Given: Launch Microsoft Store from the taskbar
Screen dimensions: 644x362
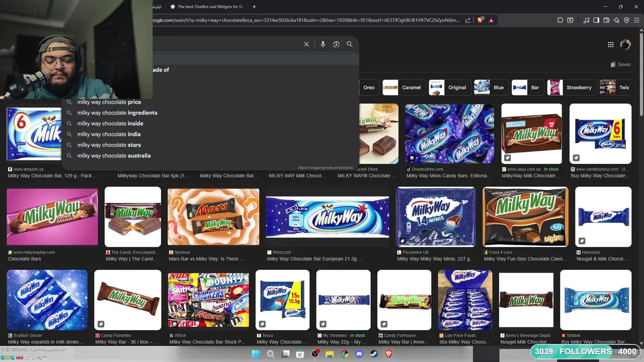Looking at the screenshot, I should [x=300, y=354].
